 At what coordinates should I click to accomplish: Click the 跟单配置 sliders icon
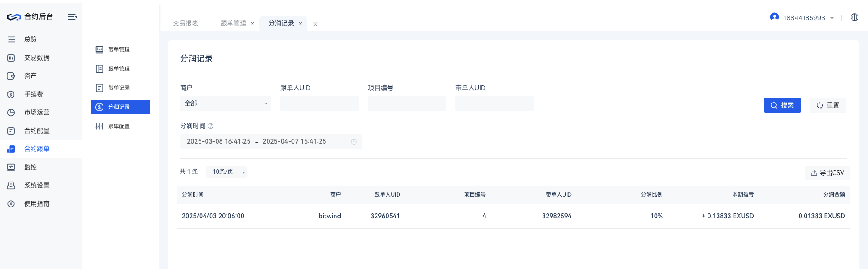[x=99, y=126]
